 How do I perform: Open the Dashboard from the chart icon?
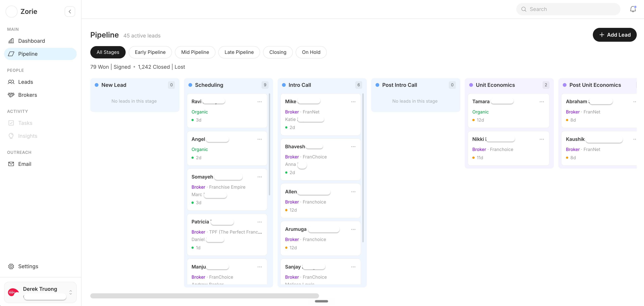click(x=11, y=41)
